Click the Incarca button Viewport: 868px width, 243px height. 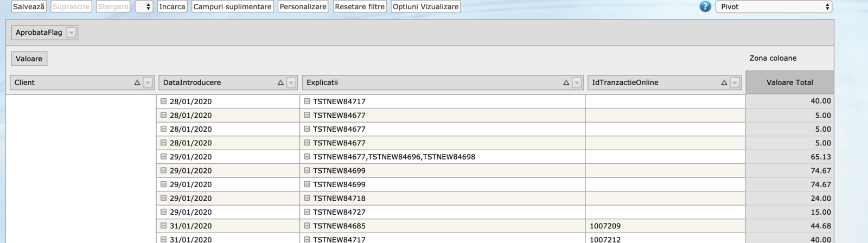click(x=172, y=7)
